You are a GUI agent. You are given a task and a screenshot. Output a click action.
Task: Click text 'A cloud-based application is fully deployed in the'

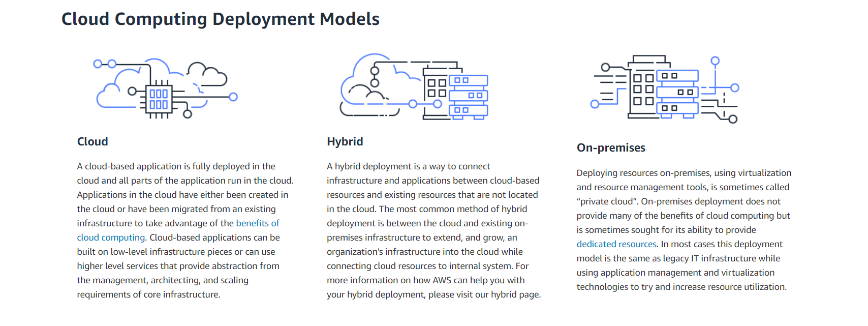coord(176,166)
